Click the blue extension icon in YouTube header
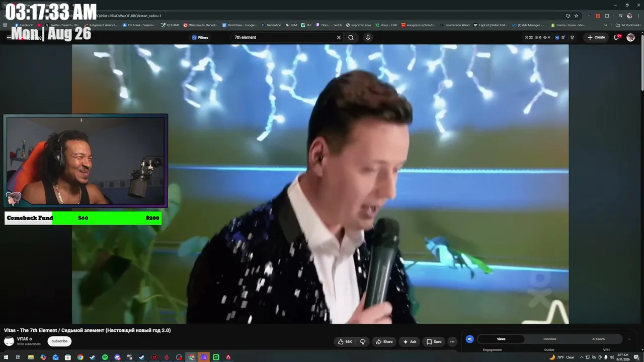This screenshot has width=644, height=362. (557, 37)
